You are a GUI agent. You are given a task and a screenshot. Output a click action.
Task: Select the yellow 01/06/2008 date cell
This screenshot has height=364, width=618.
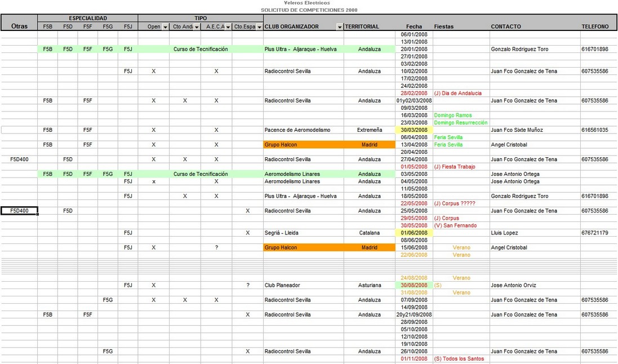(414, 233)
